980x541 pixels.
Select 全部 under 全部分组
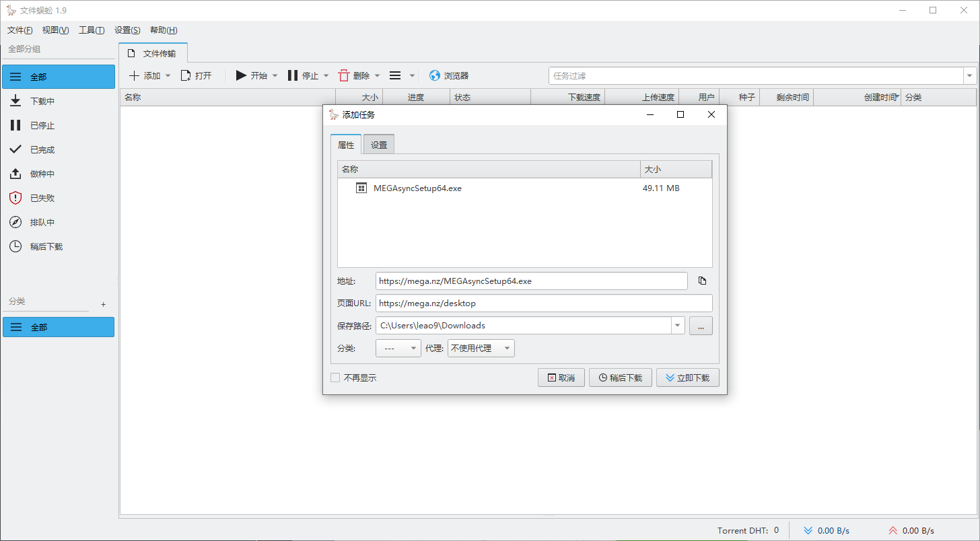click(59, 76)
